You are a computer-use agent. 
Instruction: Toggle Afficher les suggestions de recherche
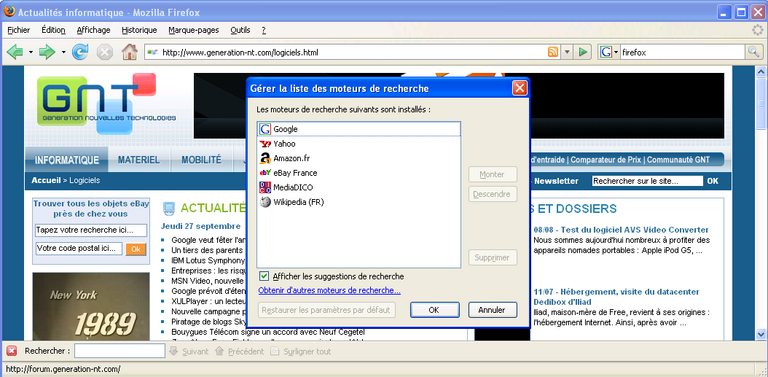click(264, 277)
